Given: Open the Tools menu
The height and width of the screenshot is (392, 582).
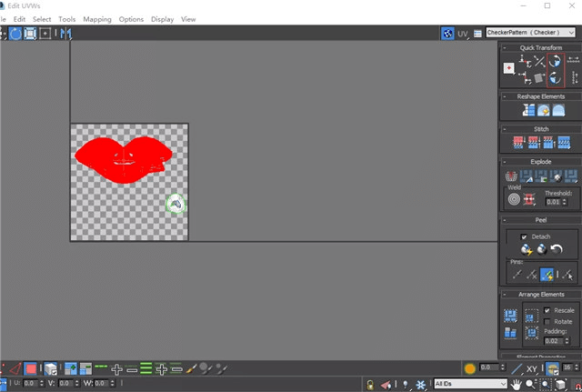Looking at the screenshot, I should point(66,19).
